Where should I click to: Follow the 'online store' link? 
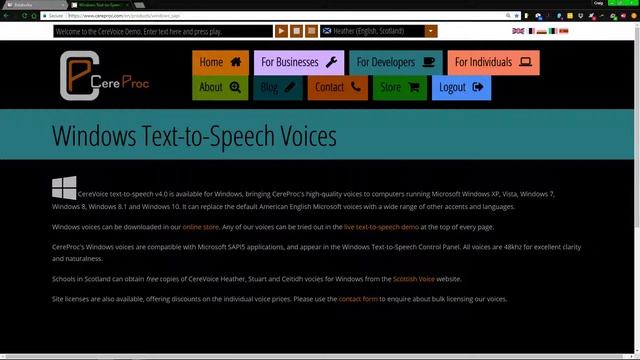click(200, 227)
